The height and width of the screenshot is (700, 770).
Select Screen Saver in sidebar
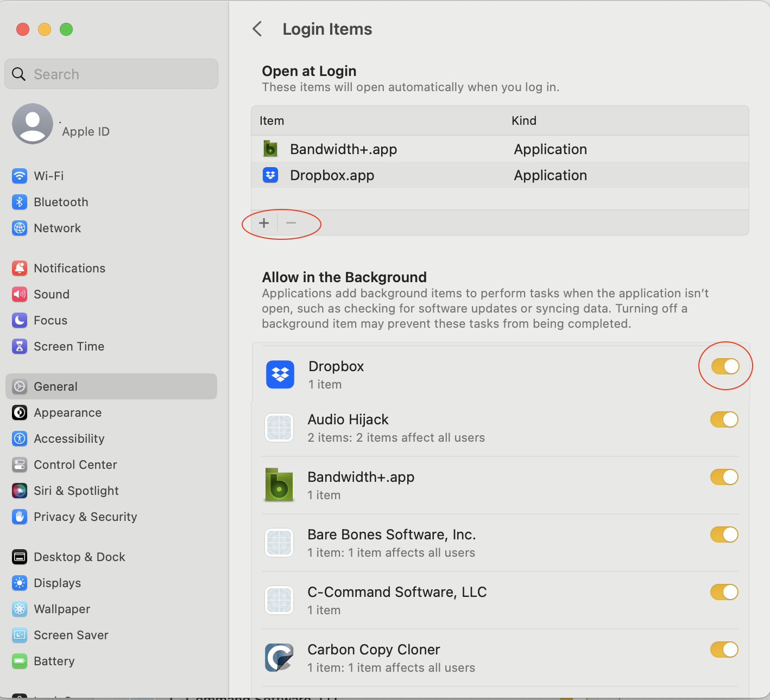point(111,635)
